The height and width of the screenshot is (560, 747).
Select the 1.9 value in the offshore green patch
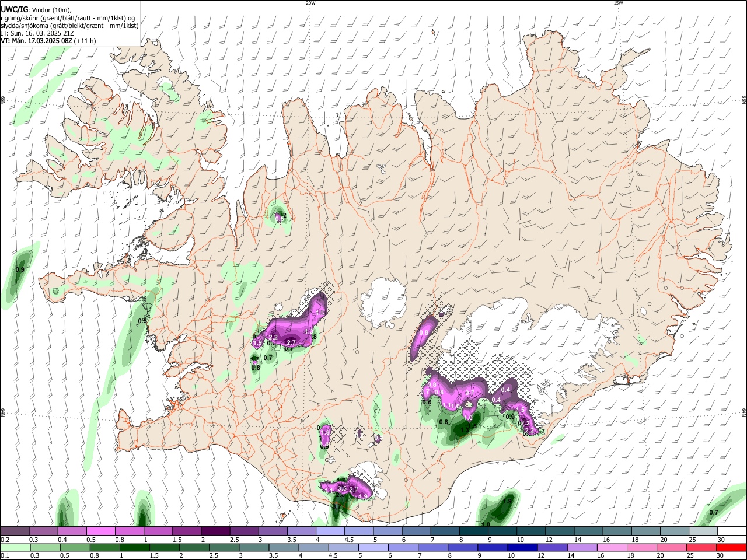coord(508,501)
